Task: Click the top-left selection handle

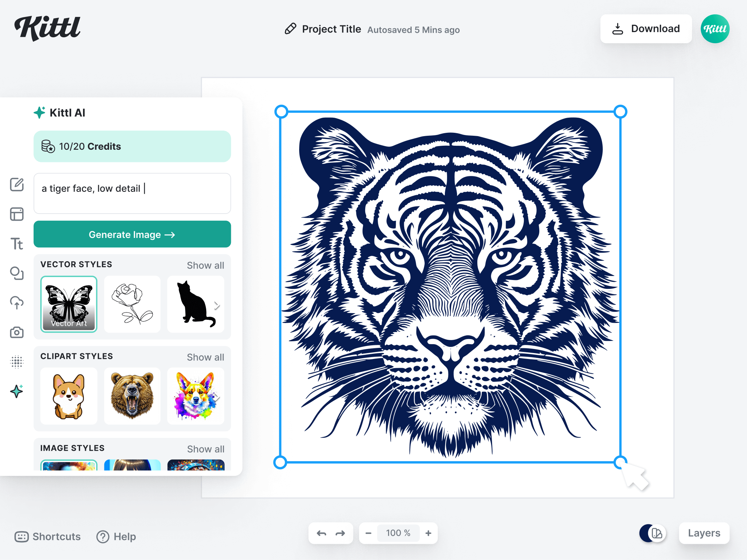Action: 281,111
